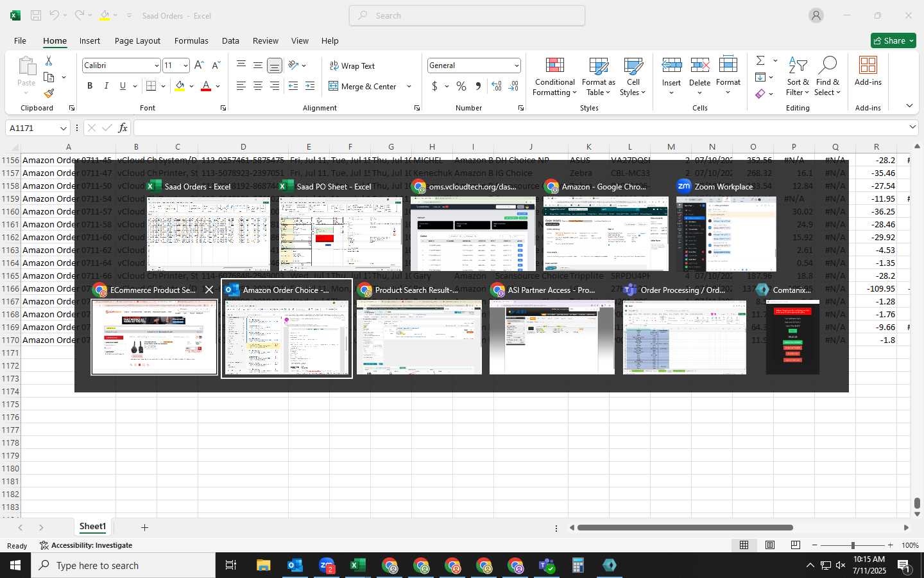
Task: Click the Add-ins button
Action: pos(868,71)
